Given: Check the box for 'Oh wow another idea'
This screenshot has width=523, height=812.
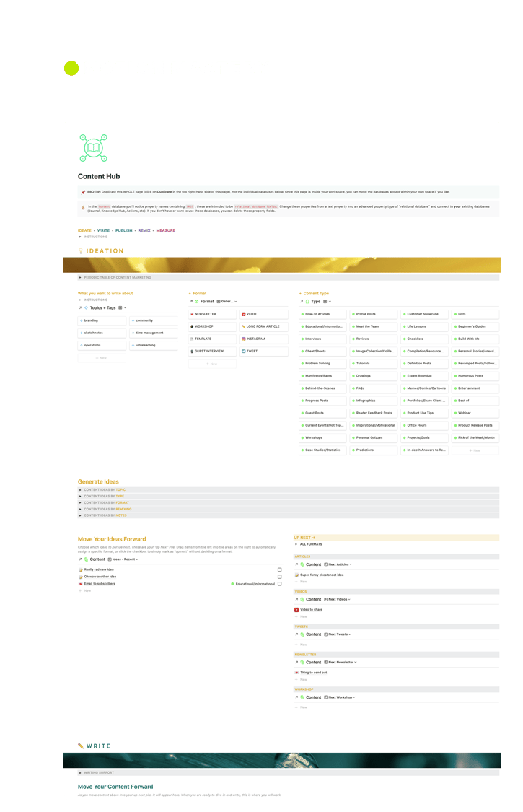Looking at the screenshot, I should (x=280, y=577).
